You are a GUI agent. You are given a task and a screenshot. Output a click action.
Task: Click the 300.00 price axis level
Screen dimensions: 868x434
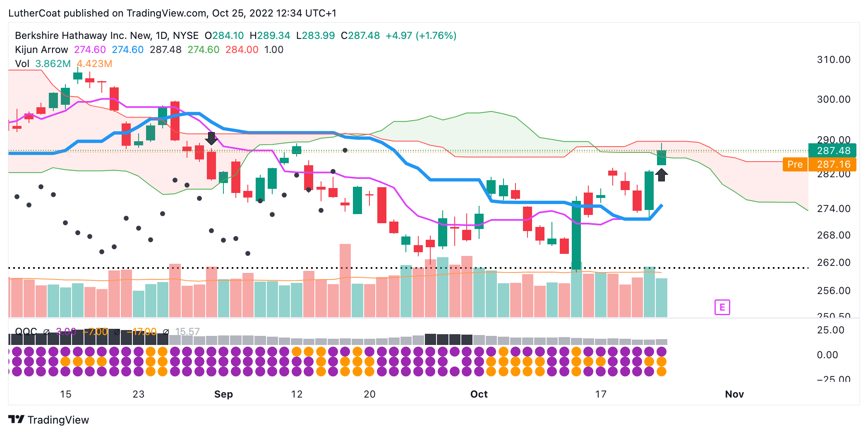pyautogui.click(x=833, y=99)
